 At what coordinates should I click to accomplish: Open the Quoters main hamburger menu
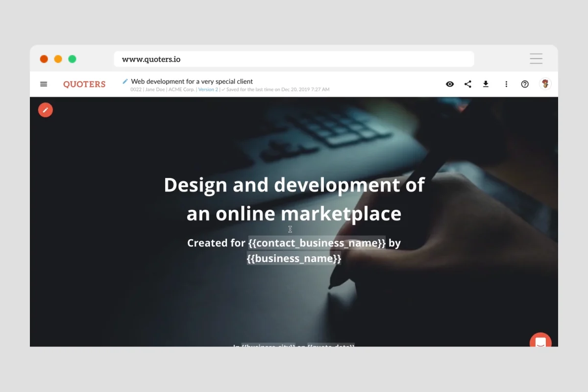click(x=44, y=84)
